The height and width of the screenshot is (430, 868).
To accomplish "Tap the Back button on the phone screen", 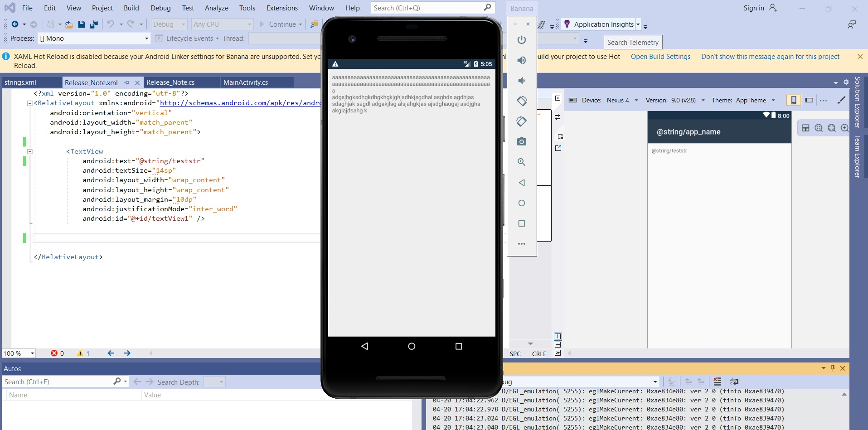I will click(364, 346).
